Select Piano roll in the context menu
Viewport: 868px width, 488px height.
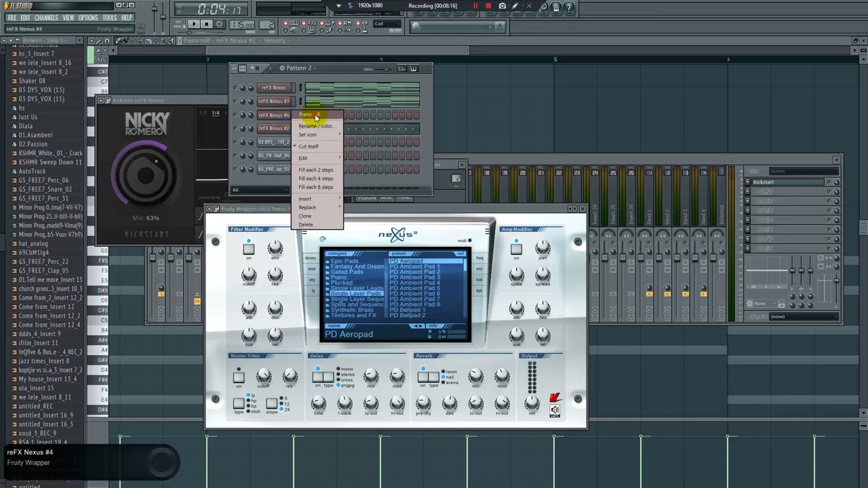(x=317, y=115)
